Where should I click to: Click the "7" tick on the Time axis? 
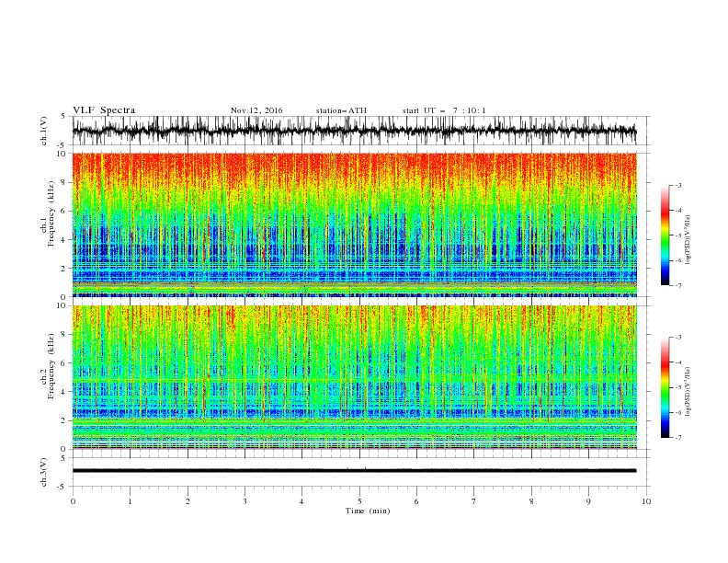(474, 501)
